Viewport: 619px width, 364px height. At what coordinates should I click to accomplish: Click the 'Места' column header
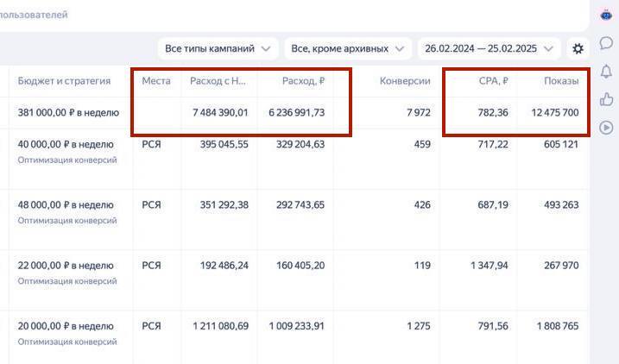(x=156, y=81)
